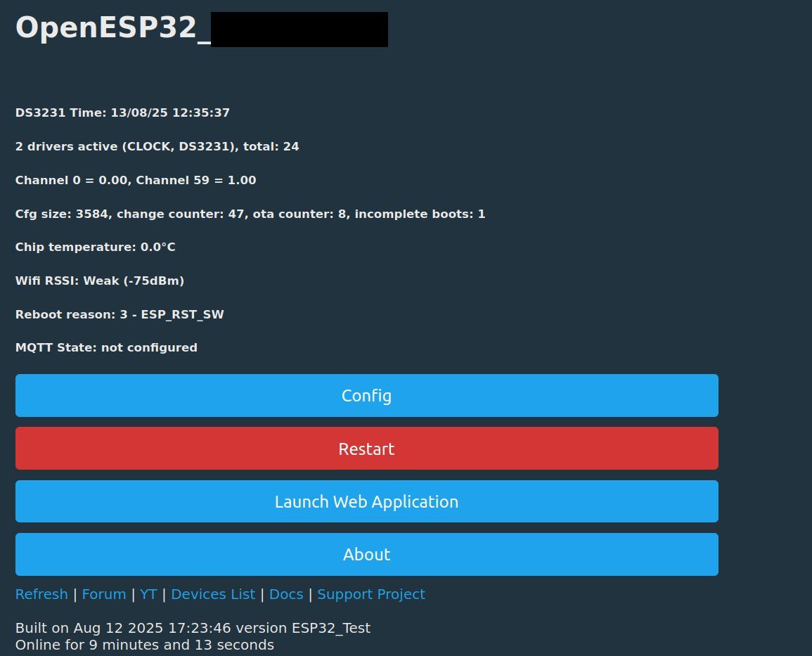Launch the Web Application
812x656 pixels.
(367, 501)
